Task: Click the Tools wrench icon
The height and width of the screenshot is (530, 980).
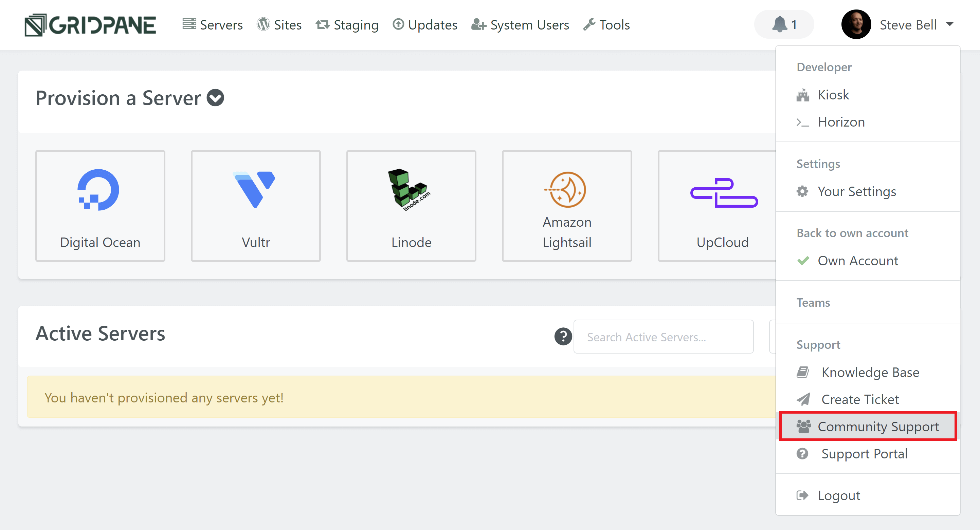Action: pos(589,25)
